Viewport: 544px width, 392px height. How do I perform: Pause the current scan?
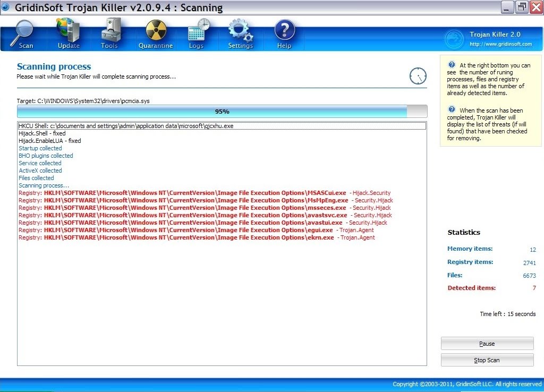click(487, 343)
